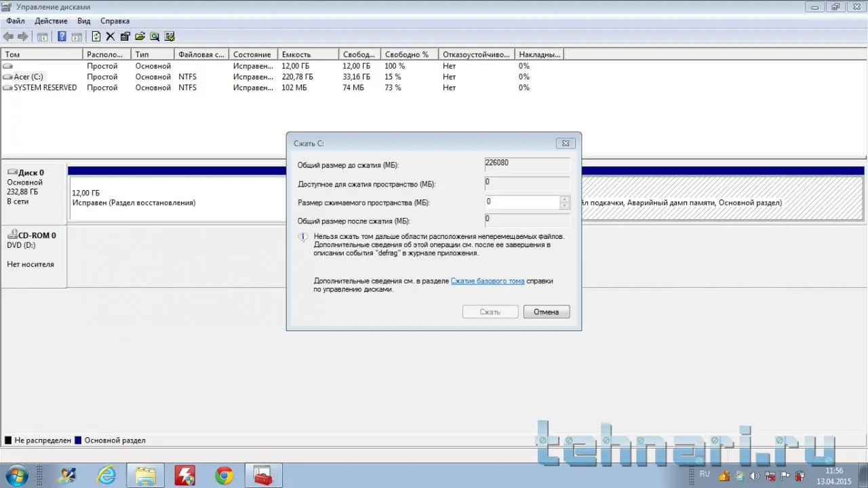This screenshot has width=868, height=488.
Task: Open the Windows Start button
Action: tap(16, 474)
